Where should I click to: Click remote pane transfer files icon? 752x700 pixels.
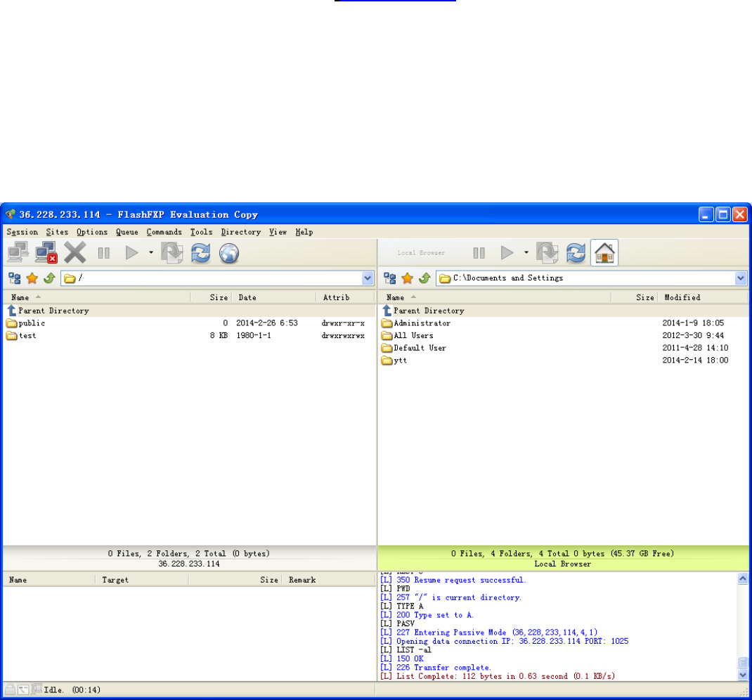tap(171, 252)
